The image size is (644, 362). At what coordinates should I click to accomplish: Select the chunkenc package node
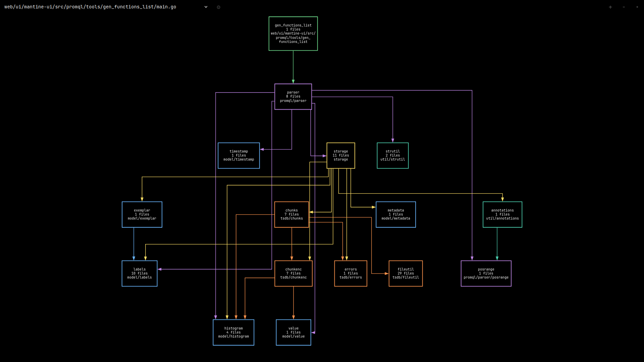pos(293,274)
